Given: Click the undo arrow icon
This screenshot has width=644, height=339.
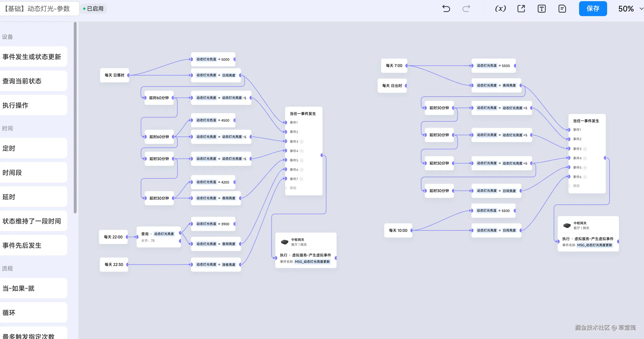Looking at the screenshot, I should (446, 9).
